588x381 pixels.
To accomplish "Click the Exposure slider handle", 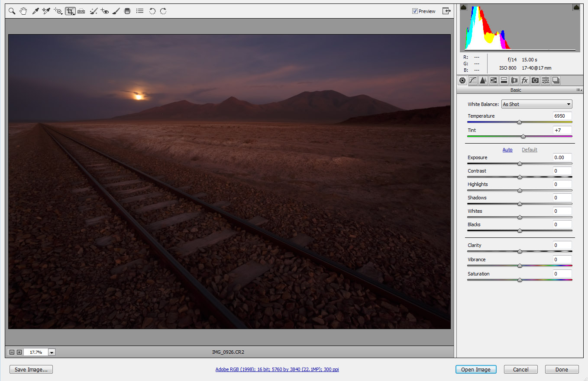I will point(520,163).
